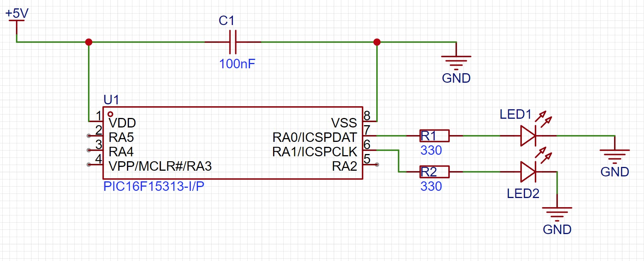
Task: Click the unconnected end of pin 2
Action: [x=88, y=135]
